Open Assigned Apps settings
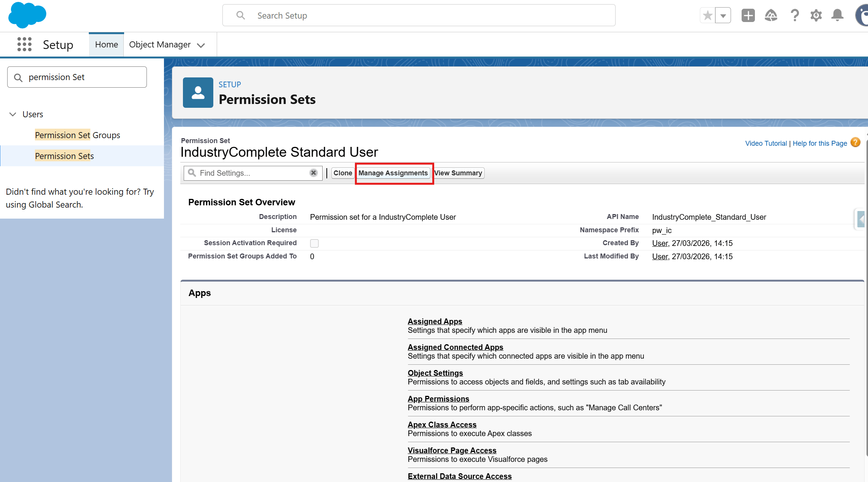 pyautogui.click(x=435, y=321)
